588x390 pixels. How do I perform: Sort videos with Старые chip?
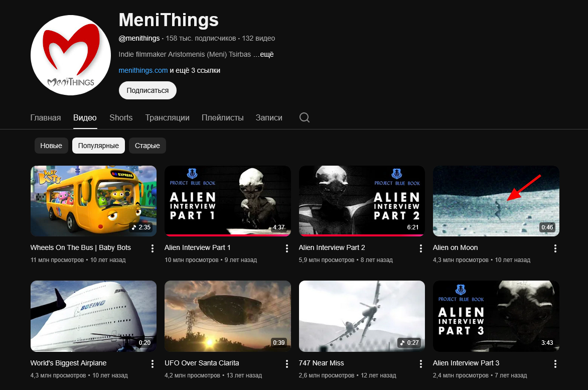148,146
